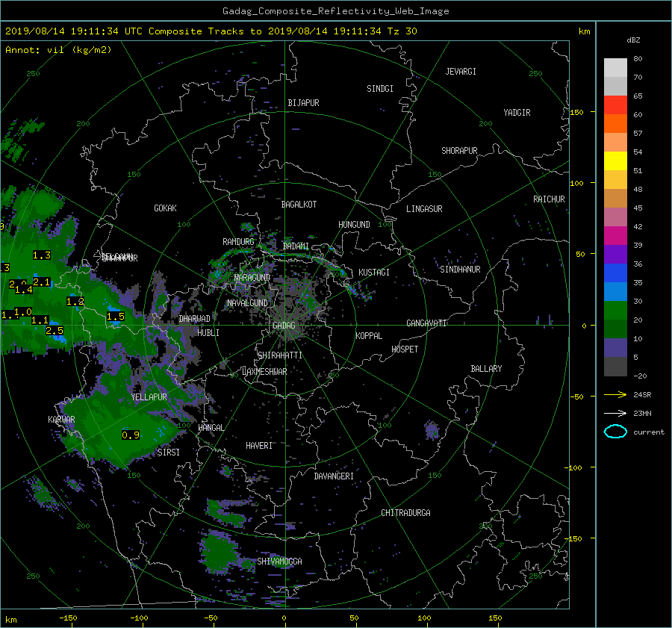Click the JEVARGI city label

(x=461, y=72)
